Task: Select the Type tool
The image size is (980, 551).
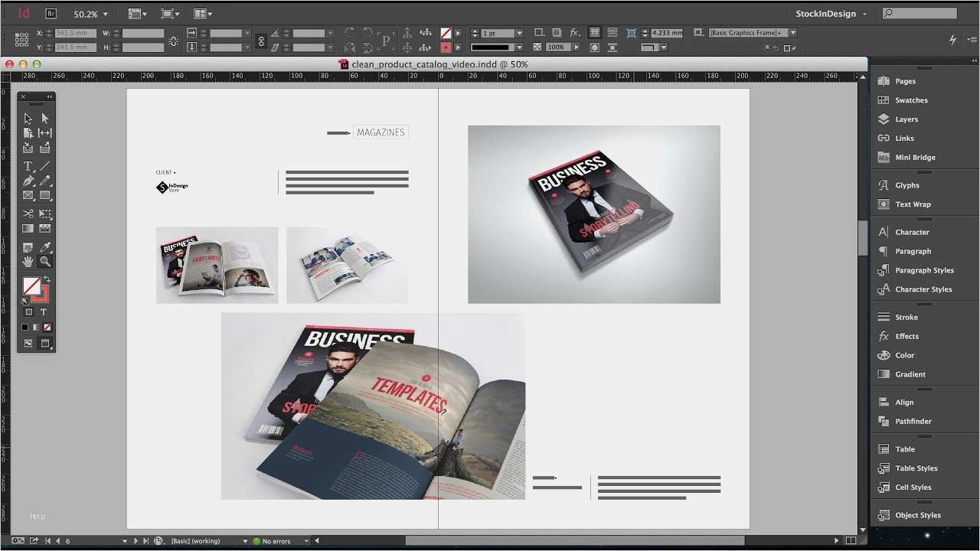Action: [28, 166]
